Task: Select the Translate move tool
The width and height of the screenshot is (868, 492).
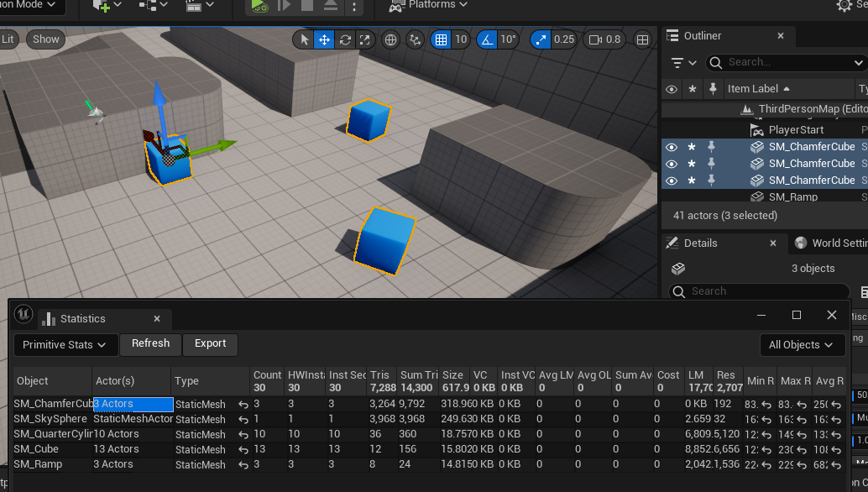Action: [x=324, y=39]
